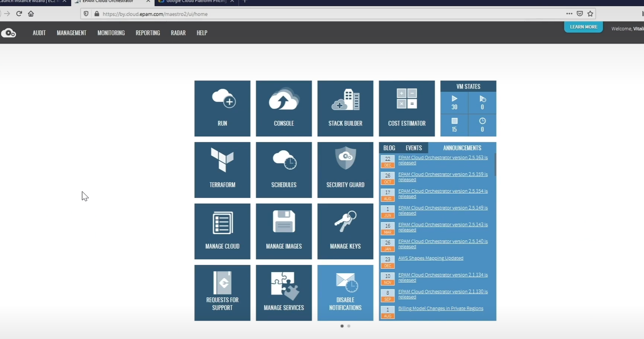This screenshot has height=339, width=644.
Task: Open the Run instance tile
Action: coord(222,108)
